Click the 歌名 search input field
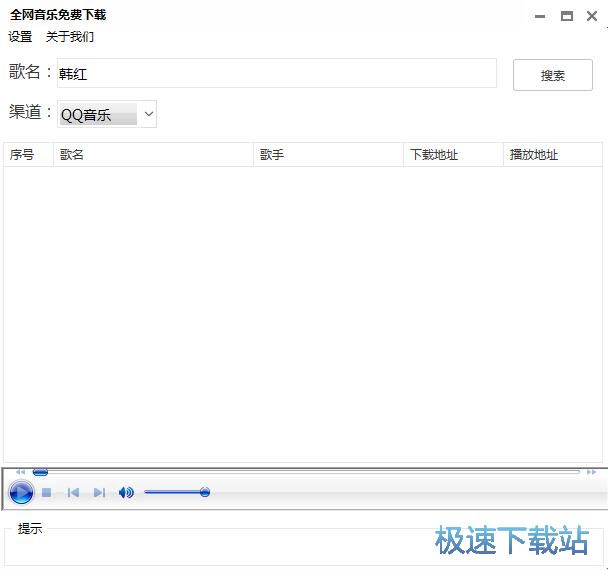Screen dimensions: 609x570 pyautogui.click(x=277, y=73)
